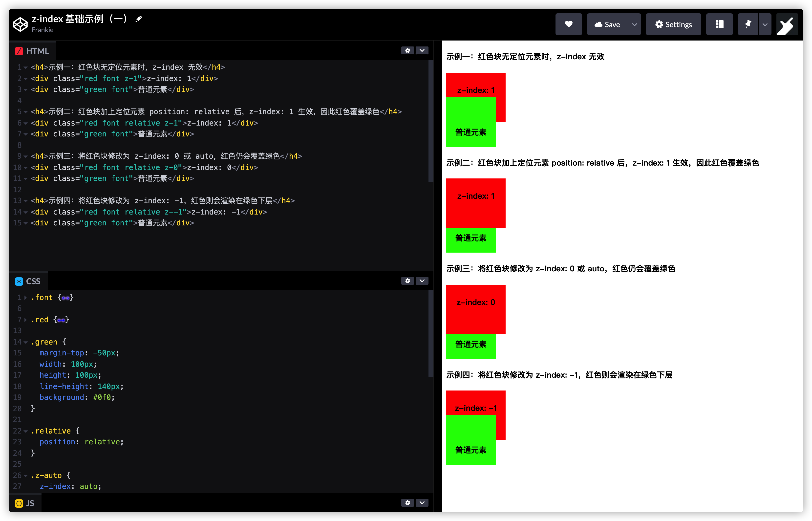Viewport: 812px width, 521px height.
Task: Open CSS editor settings gear
Action: [407, 281]
